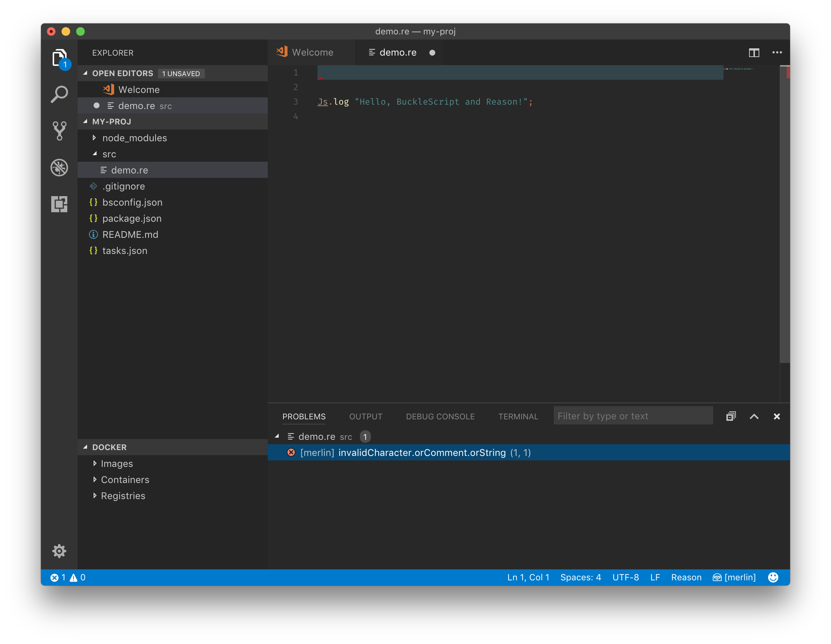Split the editor using the top-right icon
831x644 pixels.
click(754, 52)
